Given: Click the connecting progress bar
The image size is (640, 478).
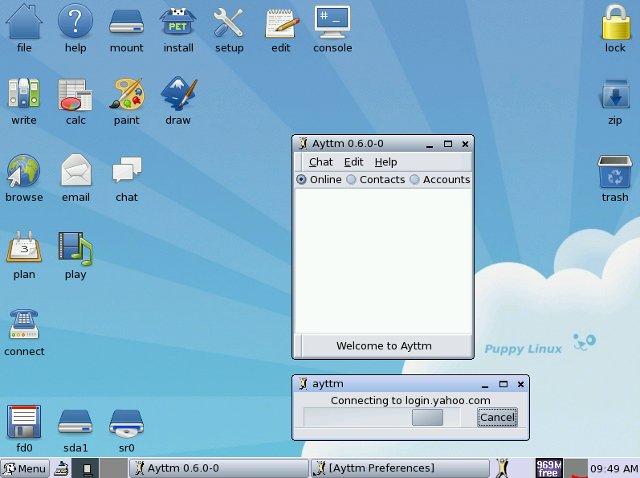Looking at the screenshot, I should click(x=382, y=417).
